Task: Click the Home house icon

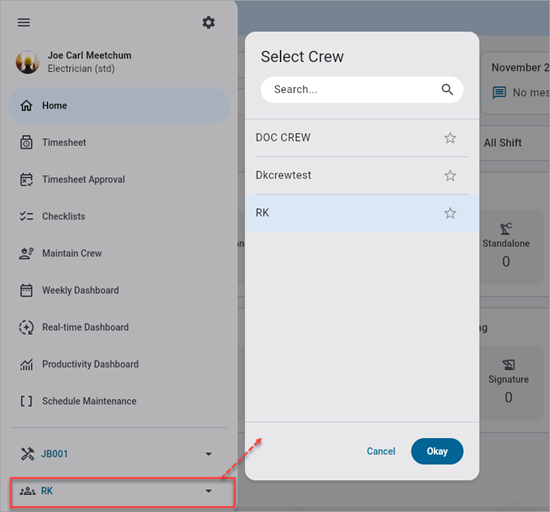Action: point(26,106)
